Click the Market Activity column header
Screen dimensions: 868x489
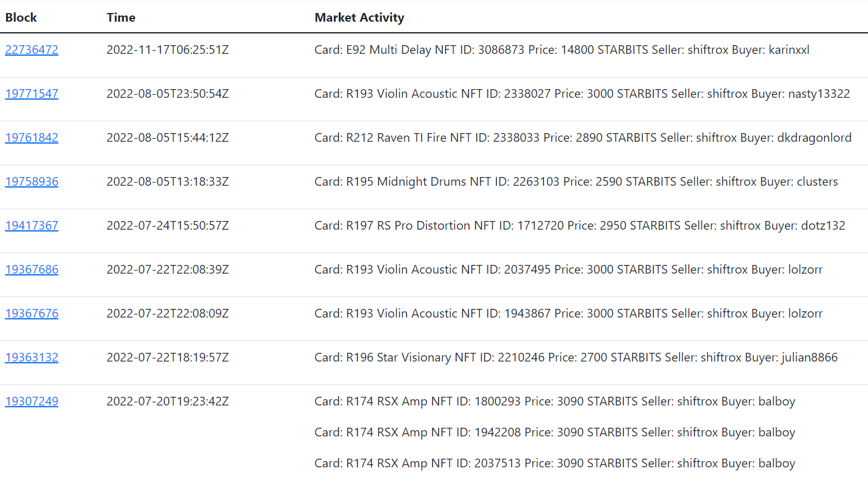359,17
